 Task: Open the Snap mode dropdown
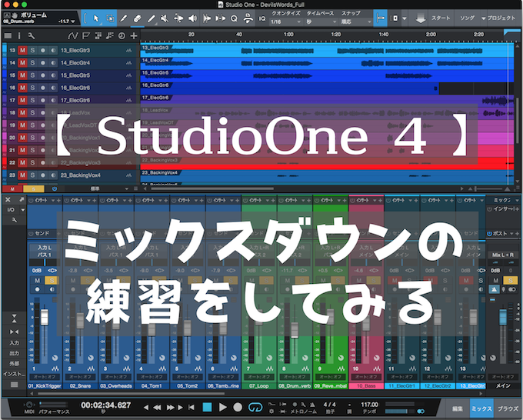click(x=356, y=22)
